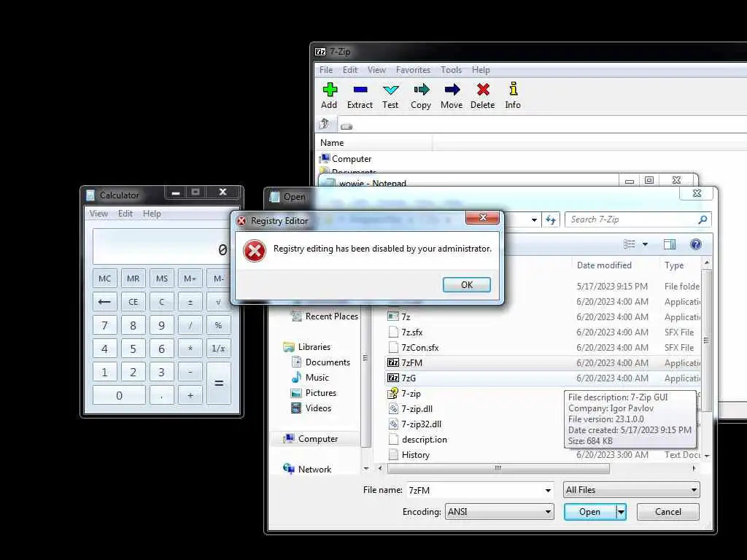Sort by Type column header

click(674, 265)
